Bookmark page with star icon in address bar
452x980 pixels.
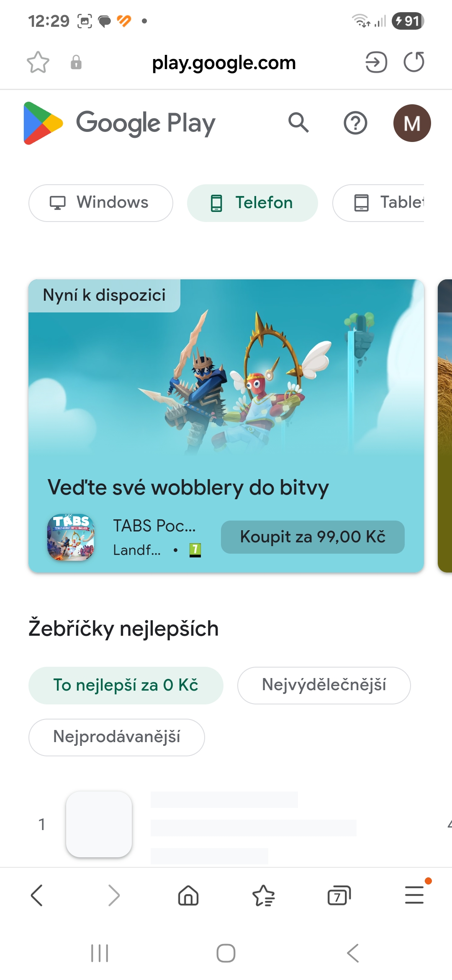(x=38, y=62)
